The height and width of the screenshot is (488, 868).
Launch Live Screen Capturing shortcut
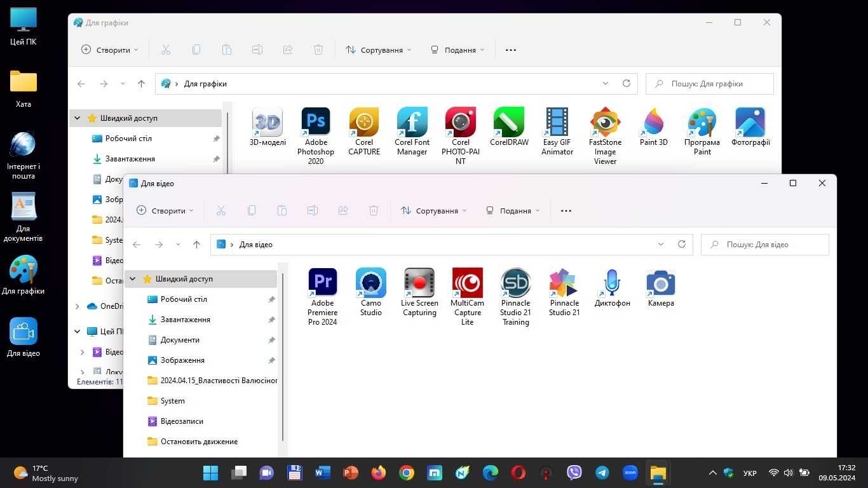coord(419,292)
